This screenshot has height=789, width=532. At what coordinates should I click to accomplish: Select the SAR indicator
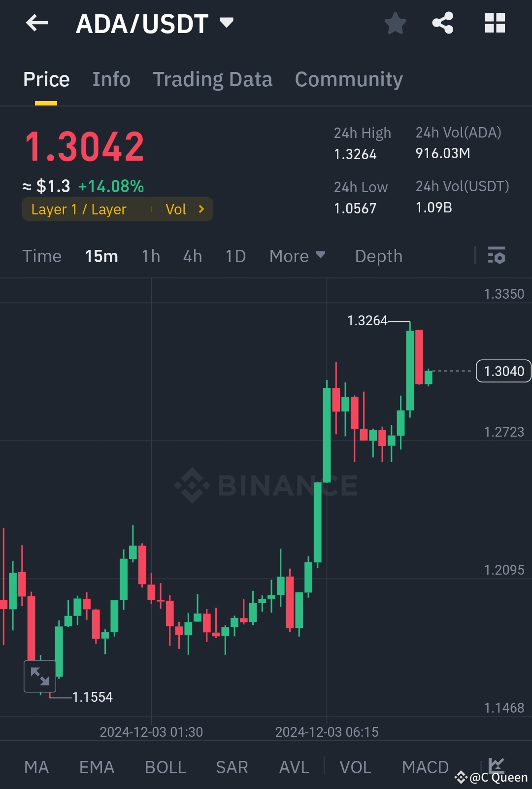232,767
